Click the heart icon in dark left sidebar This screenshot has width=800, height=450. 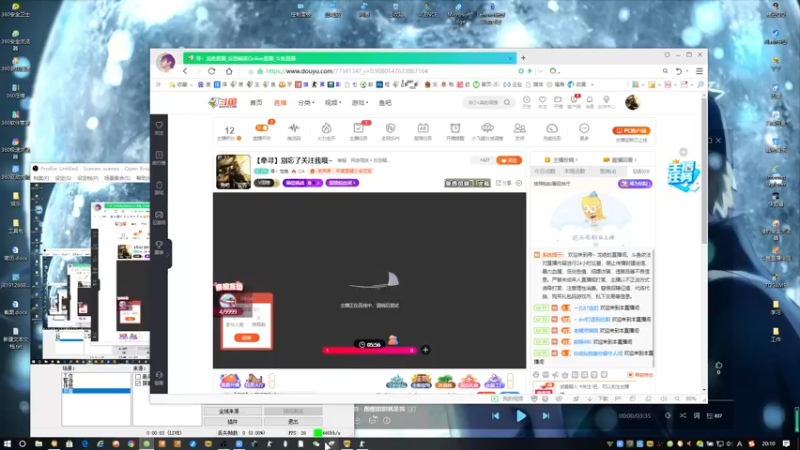pyautogui.click(x=159, y=125)
